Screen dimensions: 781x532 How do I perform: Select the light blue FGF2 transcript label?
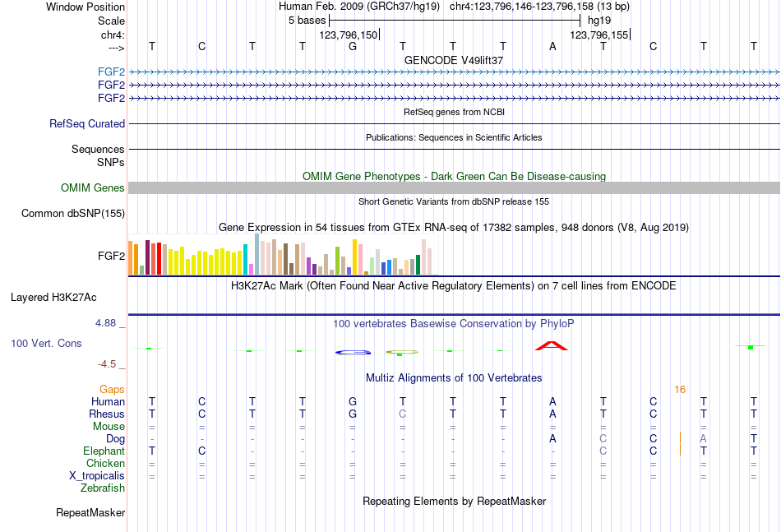111,72
